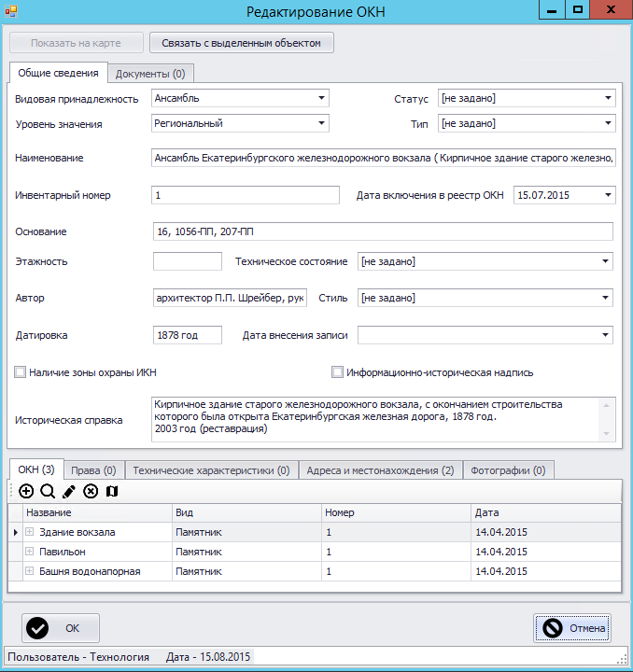Click the magnifier view icon in toolbar
This screenshot has width=633, height=672.
coord(48,491)
